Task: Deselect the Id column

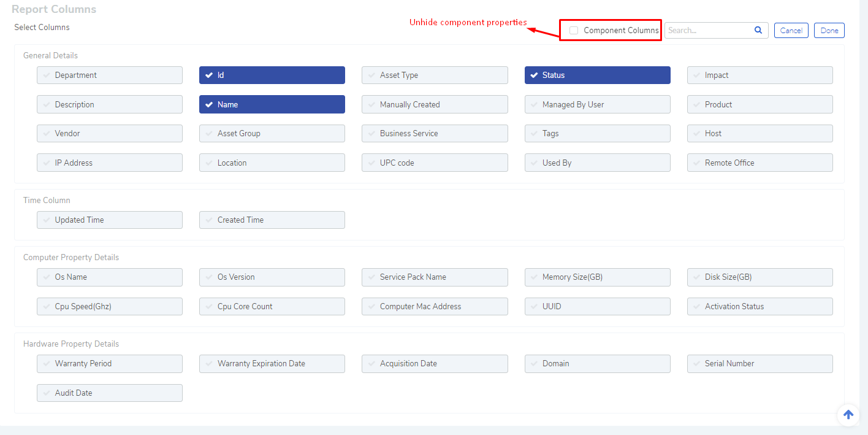Action: click(x=272, y=75)
